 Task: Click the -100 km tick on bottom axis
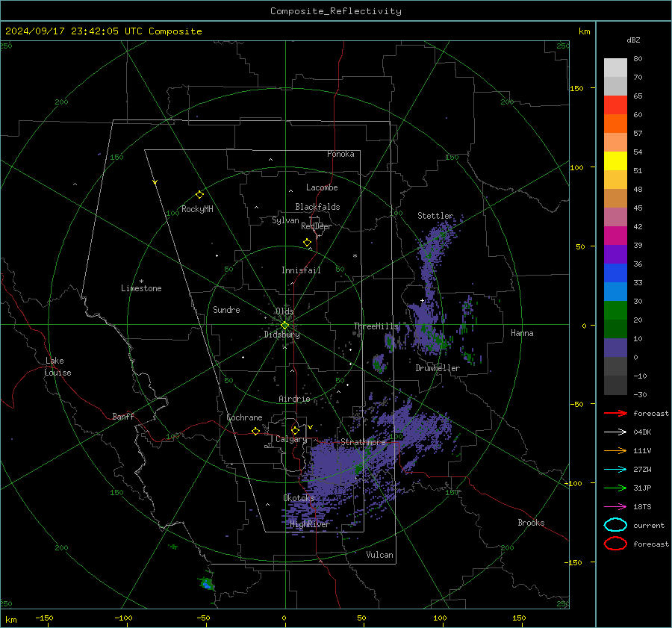tap(123, 618)
